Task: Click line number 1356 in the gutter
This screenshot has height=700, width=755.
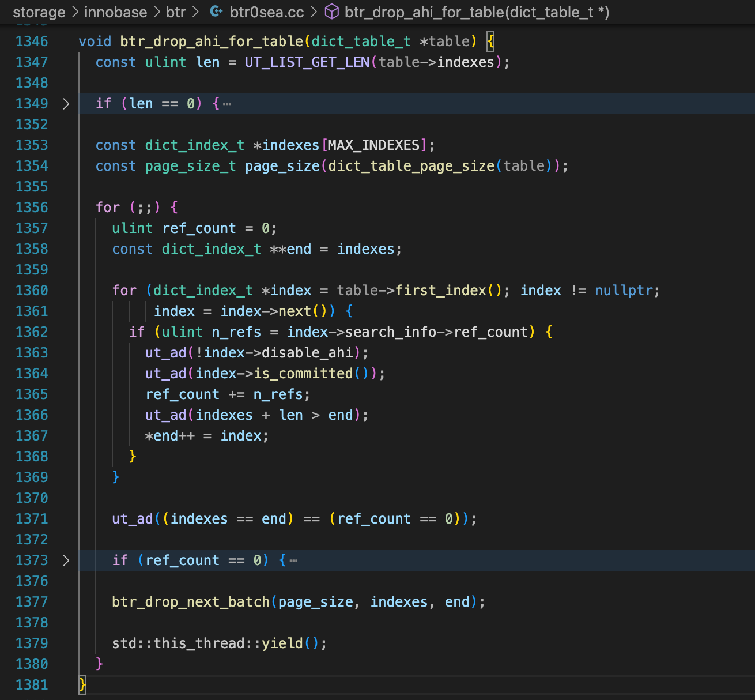Action: tap(32, 208)
